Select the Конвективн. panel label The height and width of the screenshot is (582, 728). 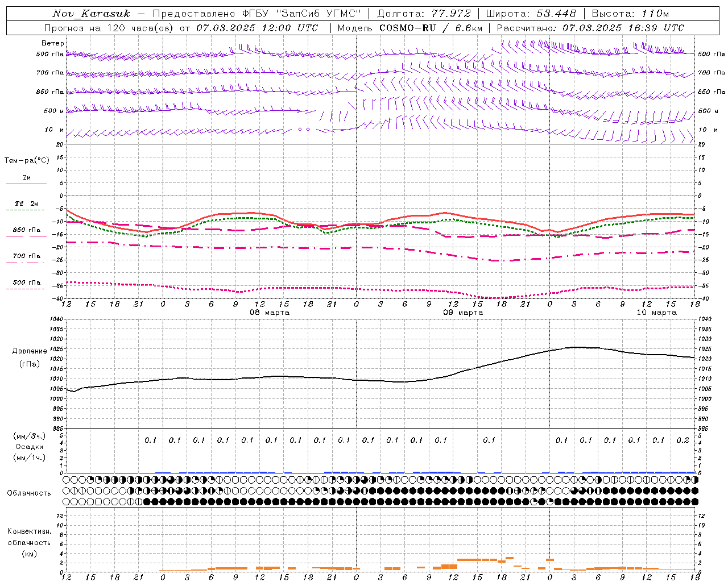click(29, 531)
